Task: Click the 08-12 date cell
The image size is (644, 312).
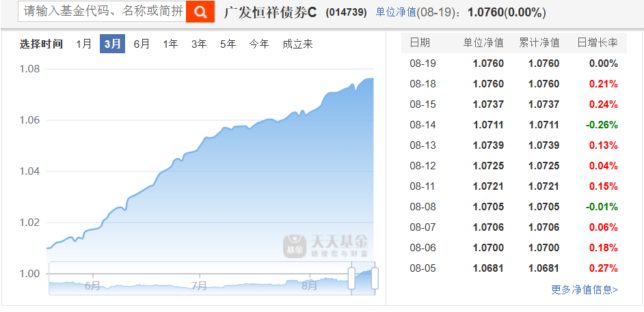Action: click(422, 166)
